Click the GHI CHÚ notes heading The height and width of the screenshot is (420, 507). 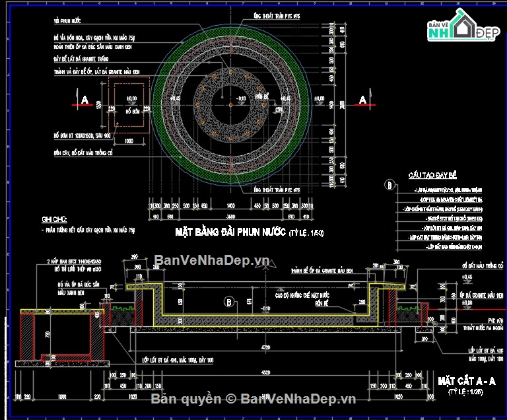[55, 218]
